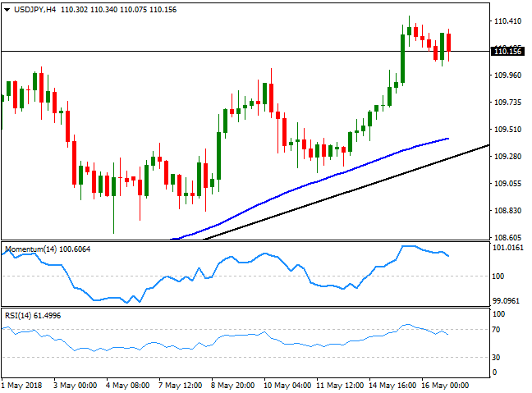532x393 pixels.
Task: Click the current price label 110.156
Action: tap(507, 52)
